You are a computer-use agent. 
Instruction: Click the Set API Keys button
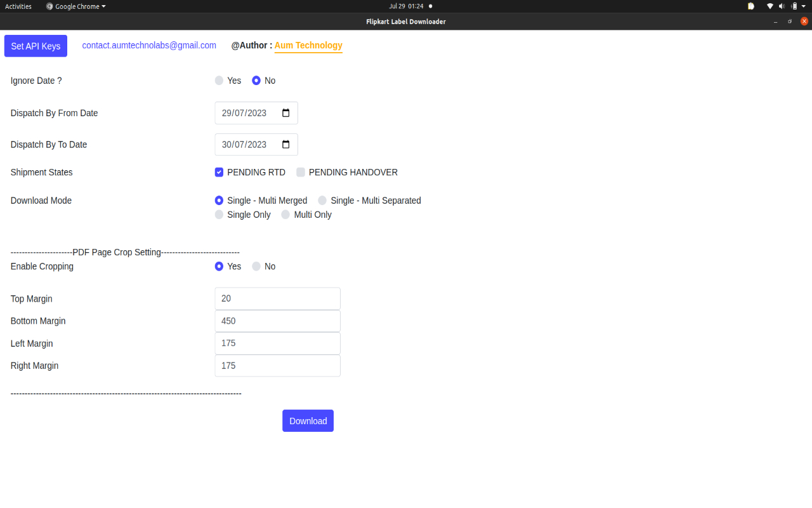36,46
